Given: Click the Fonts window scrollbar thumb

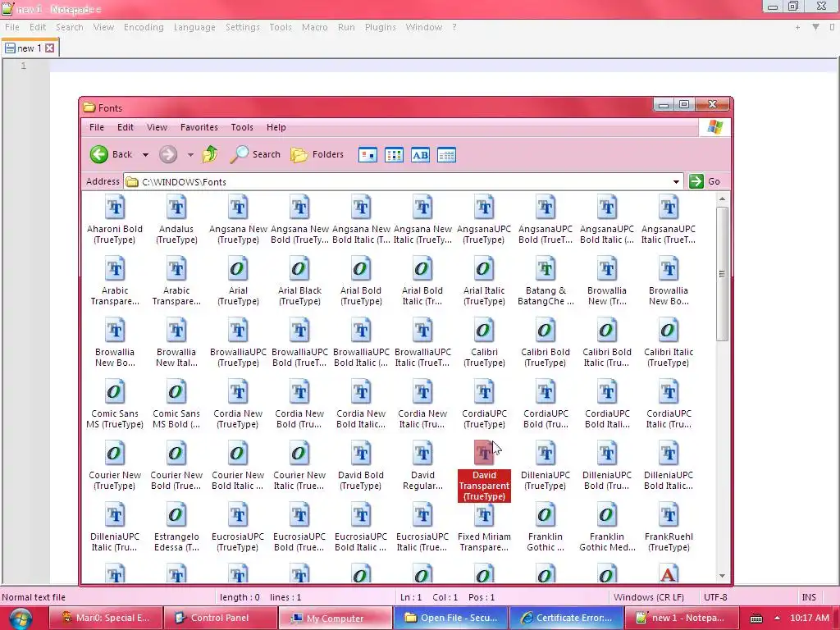Looking at the screenshot, I should (722, 274).
